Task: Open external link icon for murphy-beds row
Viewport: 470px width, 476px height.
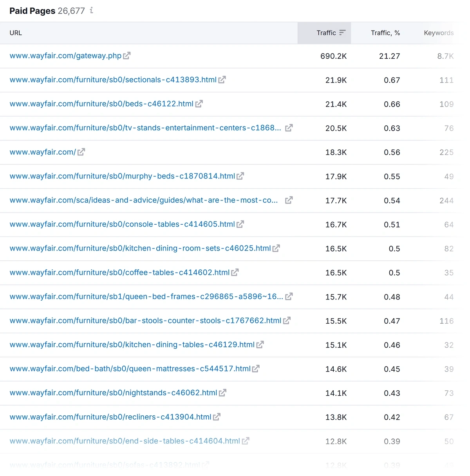Action: tap(240, 176)
